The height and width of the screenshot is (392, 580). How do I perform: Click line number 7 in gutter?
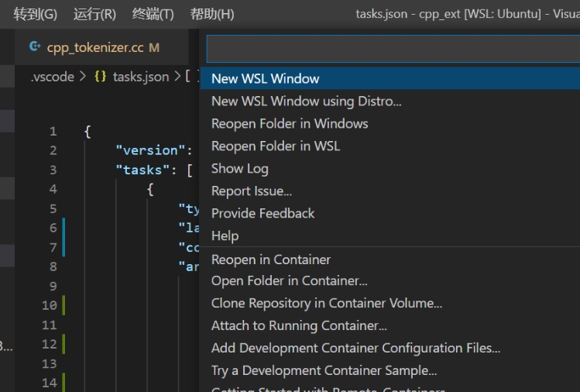[x=53, y=247]
